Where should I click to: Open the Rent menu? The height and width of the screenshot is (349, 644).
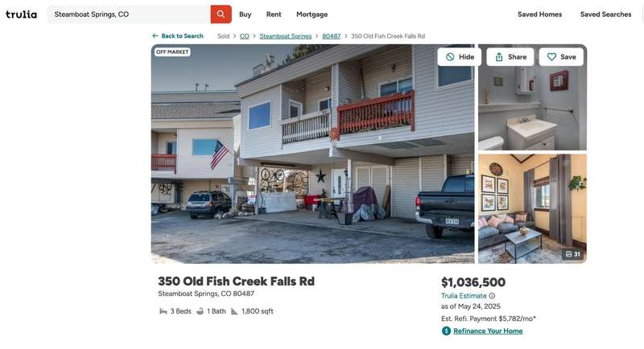click(x=274, y=14)
